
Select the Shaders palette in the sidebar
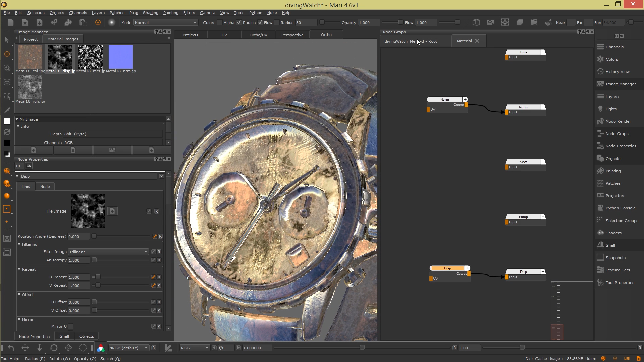point(614,233)
